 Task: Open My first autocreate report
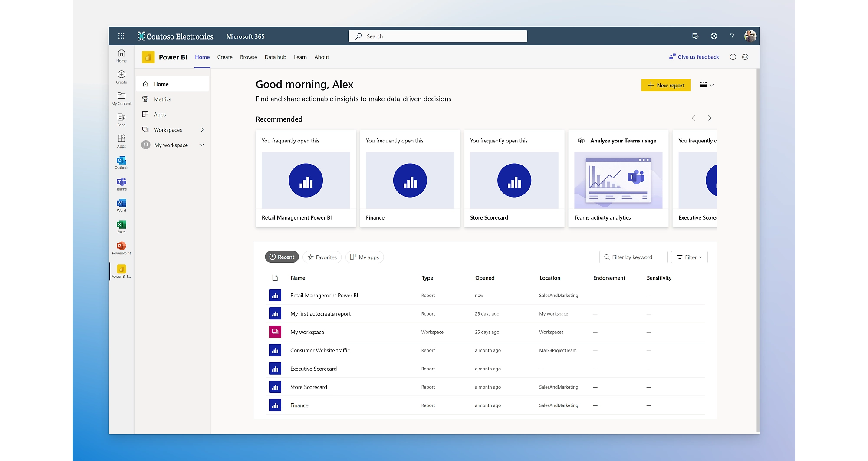321,314
